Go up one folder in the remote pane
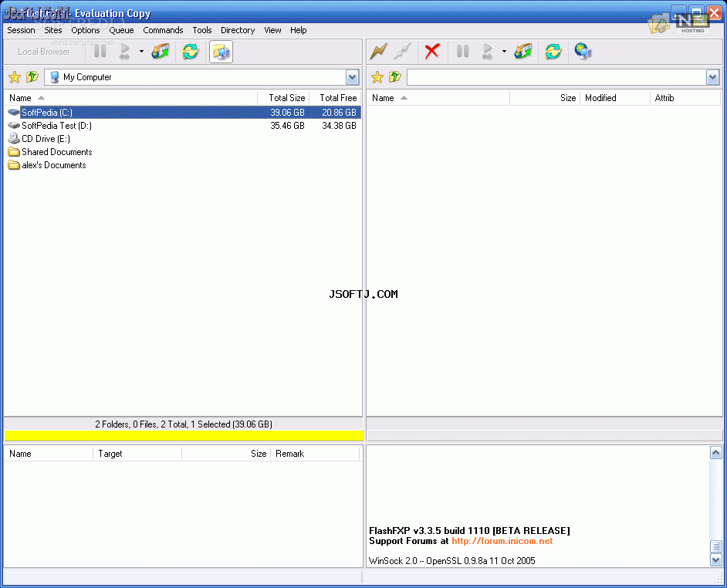This screenshot has height=588, width=727. pos(394,77)
